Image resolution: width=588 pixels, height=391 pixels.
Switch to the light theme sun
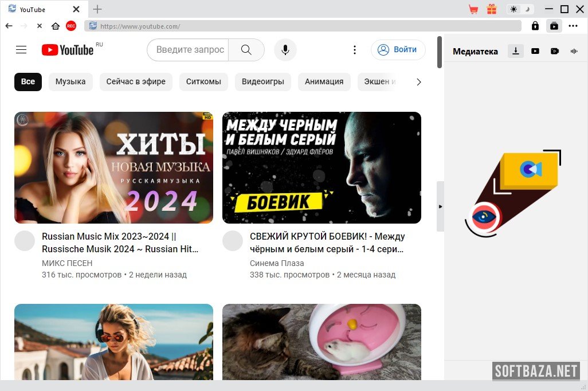point(513,9)
